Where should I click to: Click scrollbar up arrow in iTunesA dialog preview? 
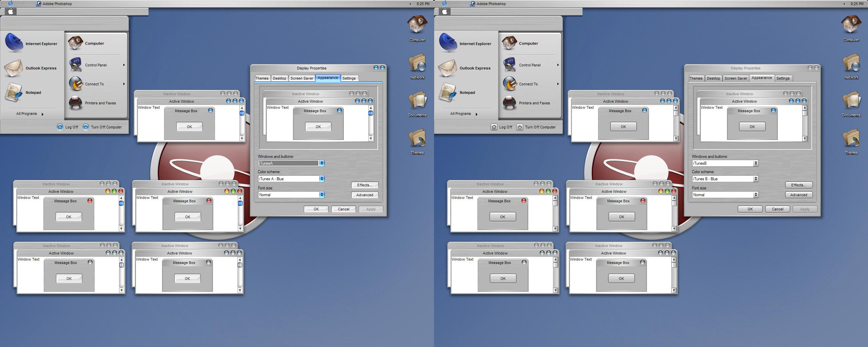(371, 108)
